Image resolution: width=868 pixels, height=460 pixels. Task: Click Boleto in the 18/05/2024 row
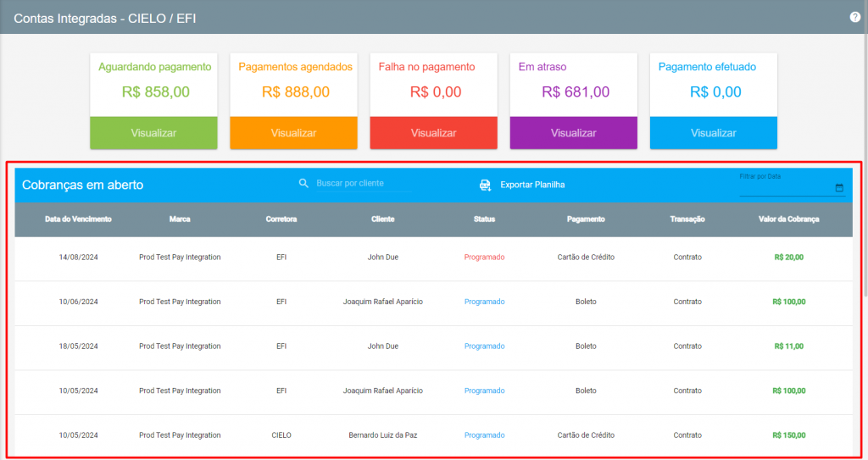pos(586,346)
